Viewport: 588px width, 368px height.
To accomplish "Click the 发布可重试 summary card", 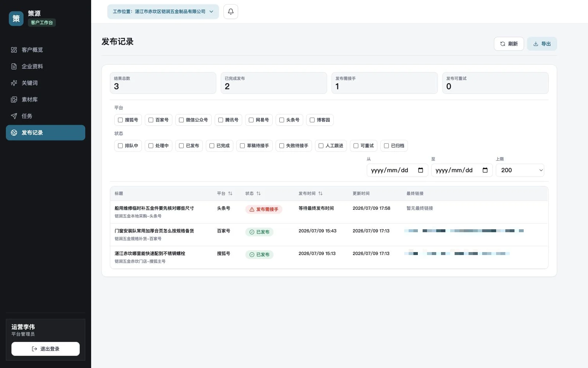I will (x=495, y=83).
